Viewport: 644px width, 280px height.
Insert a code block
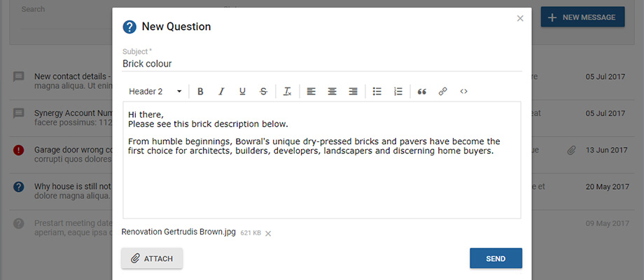[x=463, y=92]
